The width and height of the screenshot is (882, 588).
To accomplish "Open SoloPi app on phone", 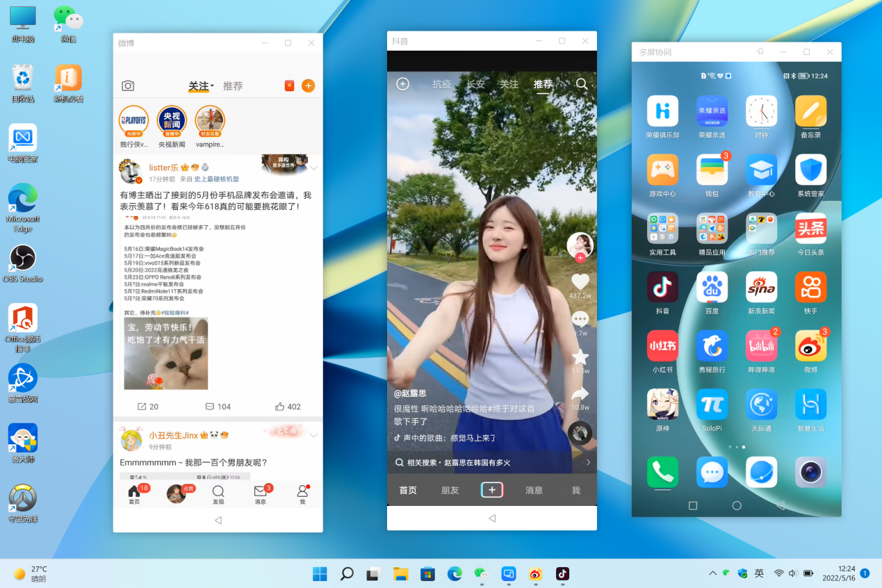I will (712, 404).
